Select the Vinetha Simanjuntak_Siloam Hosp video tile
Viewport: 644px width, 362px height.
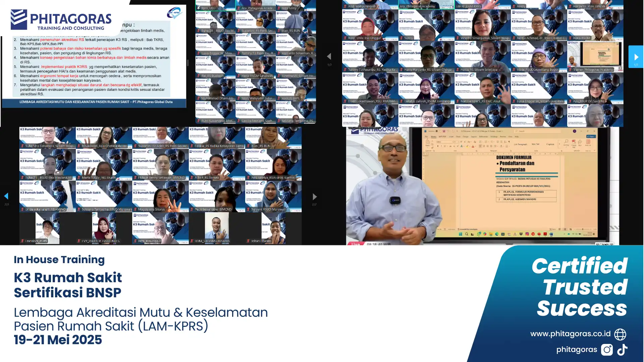[x=482, y=25]
